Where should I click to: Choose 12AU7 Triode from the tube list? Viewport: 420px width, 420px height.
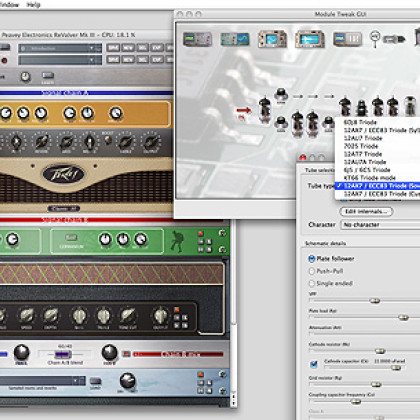click(x=363, y=138)
